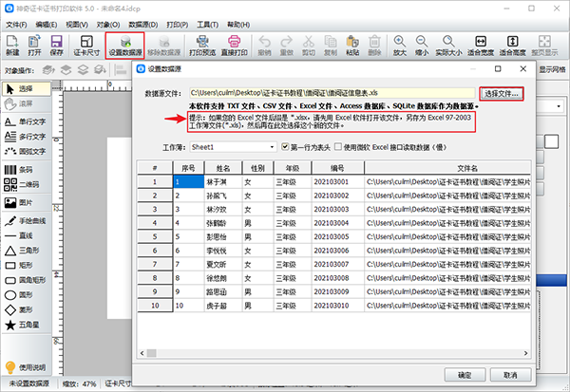Click the 性别 column header
The height and width of the screenshot is (392, 570).
click(x=257, y=168)
